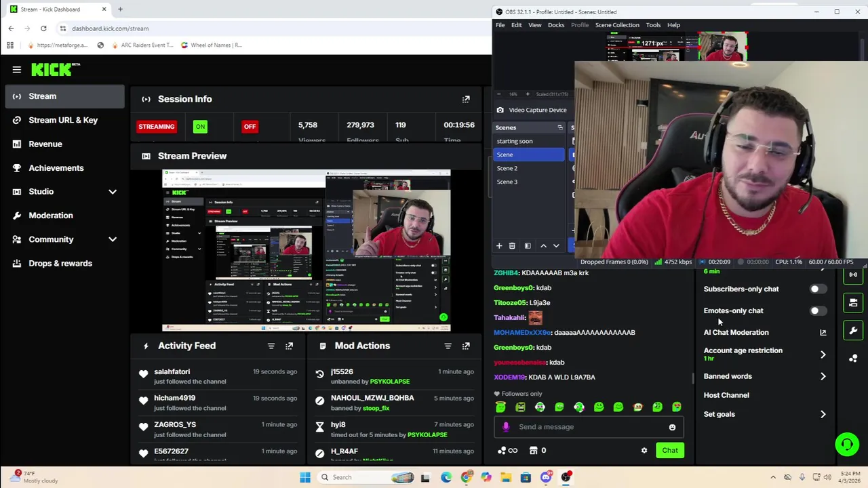Select the ON stream status button

pyautogui.click(x=200, y=127)
